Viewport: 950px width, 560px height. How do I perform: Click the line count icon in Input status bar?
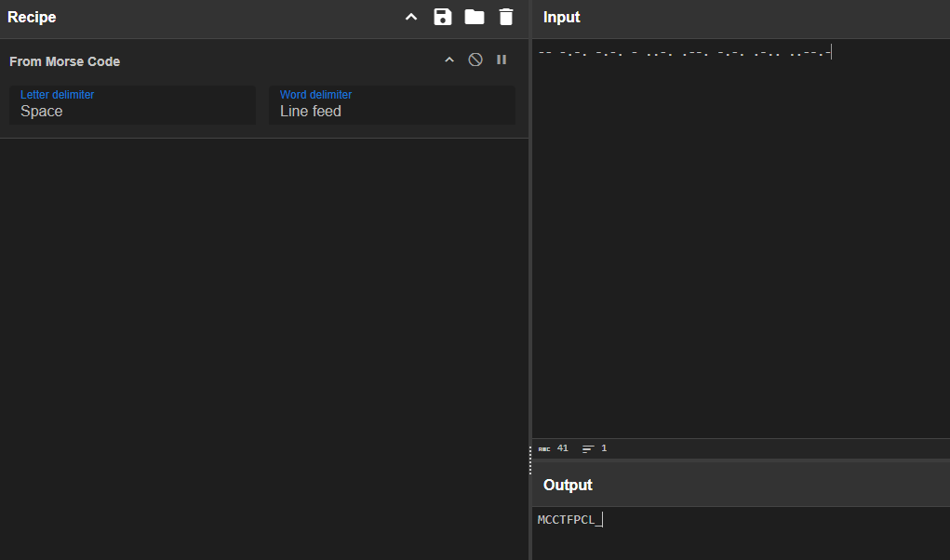[588, 448]
